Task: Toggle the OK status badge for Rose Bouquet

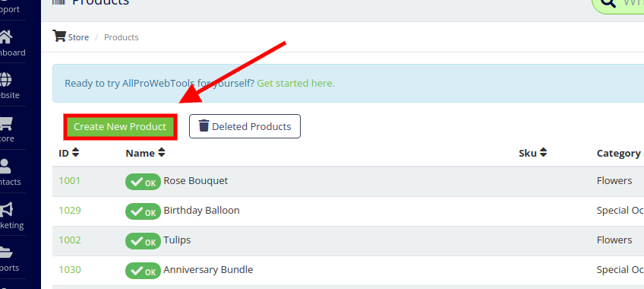Action: (x=143, y=182)
